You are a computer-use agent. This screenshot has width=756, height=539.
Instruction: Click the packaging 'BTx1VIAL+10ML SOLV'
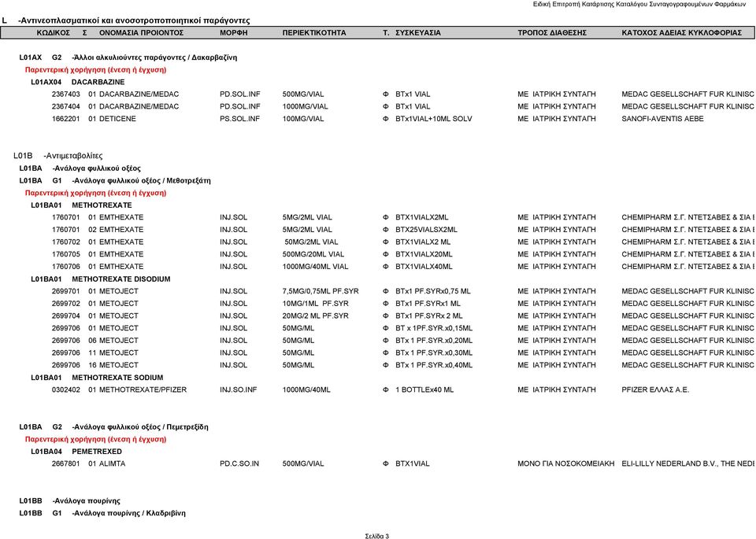pos(434,119)
